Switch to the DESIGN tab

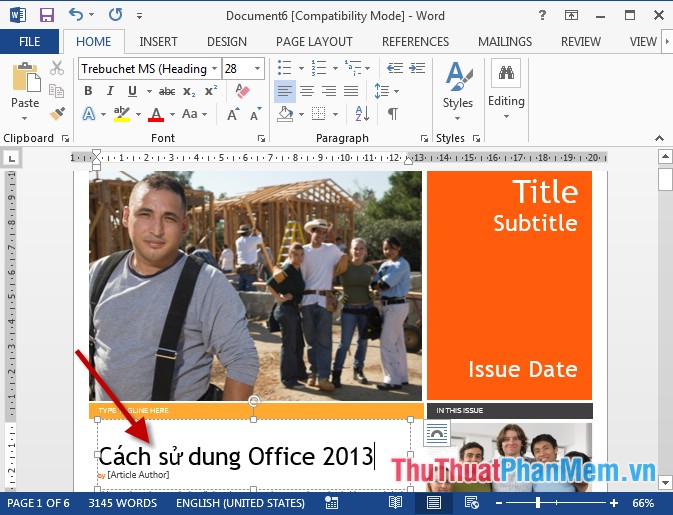point(227,42)
